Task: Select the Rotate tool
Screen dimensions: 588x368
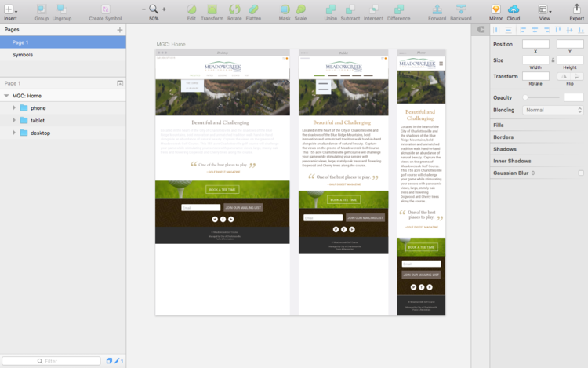Action: (x=234, y=12)
